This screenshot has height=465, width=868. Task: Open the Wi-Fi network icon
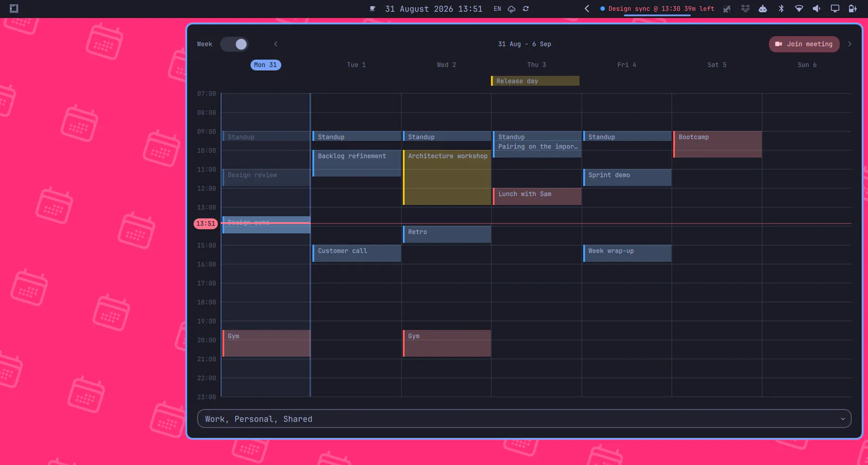[x=799, y=9]
